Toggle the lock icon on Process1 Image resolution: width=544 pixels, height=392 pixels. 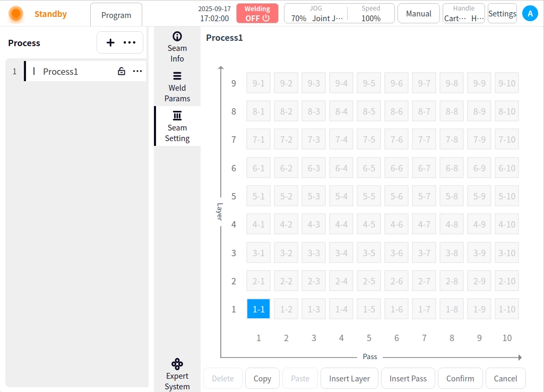[x=122, y=71]
